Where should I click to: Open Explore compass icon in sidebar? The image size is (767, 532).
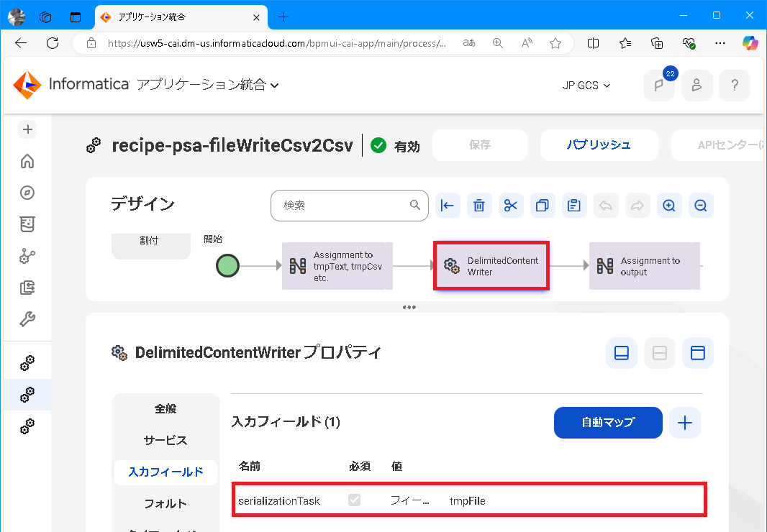[27, 193]
